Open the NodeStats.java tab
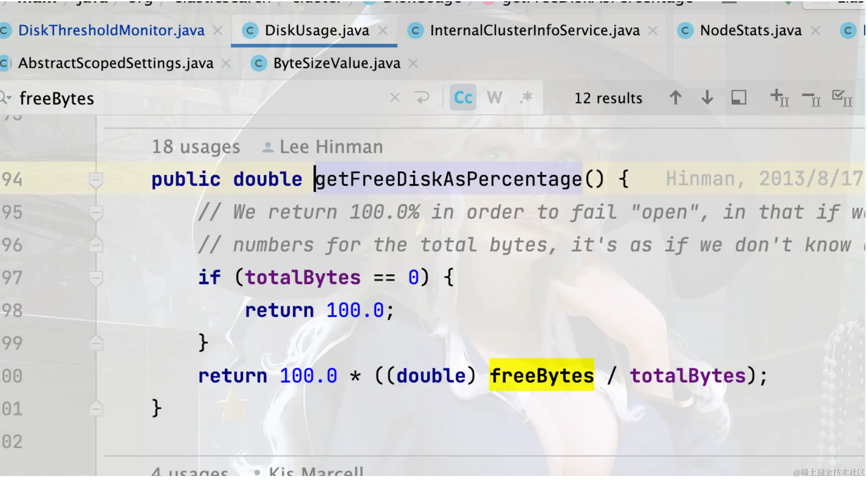This screenshot has height=480, width=868. pyautogui.click(x=751, y=31)
